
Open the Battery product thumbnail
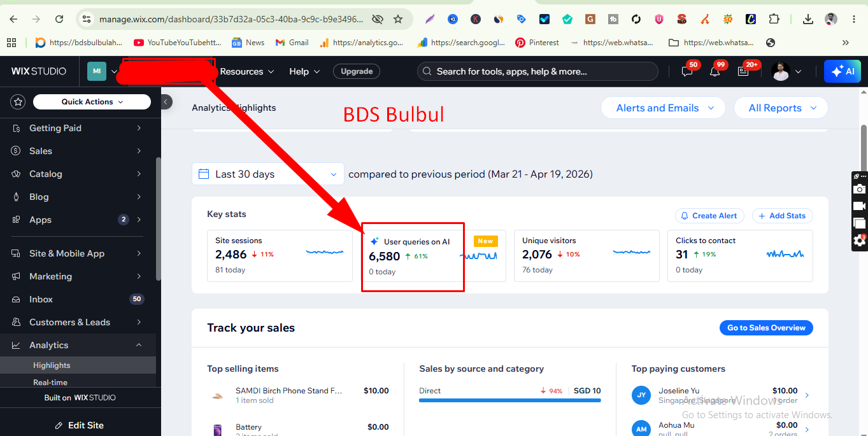(218, 431)
